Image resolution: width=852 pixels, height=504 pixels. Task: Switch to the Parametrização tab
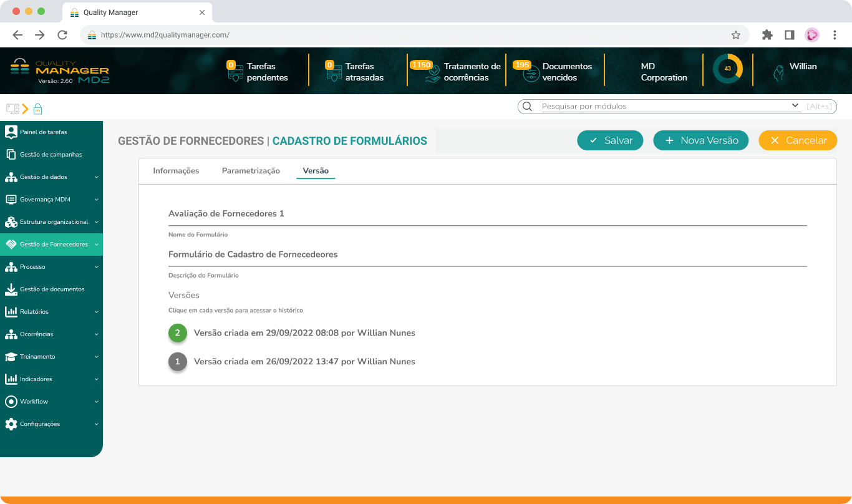[x=250, y=170]
